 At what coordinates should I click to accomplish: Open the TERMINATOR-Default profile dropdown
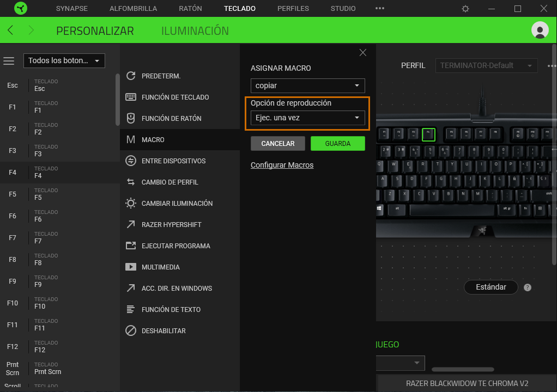[x=486, y=66]
